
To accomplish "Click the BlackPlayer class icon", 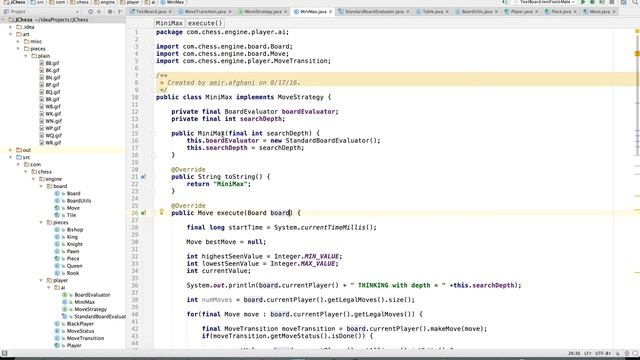I will point(57,324).
